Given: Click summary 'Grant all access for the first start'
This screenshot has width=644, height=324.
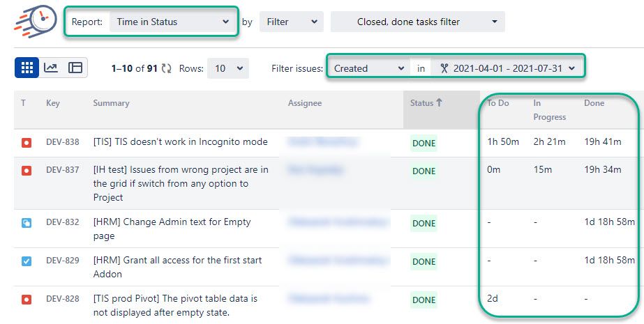Looking at the screenshot, I should (x=177, y=267).
